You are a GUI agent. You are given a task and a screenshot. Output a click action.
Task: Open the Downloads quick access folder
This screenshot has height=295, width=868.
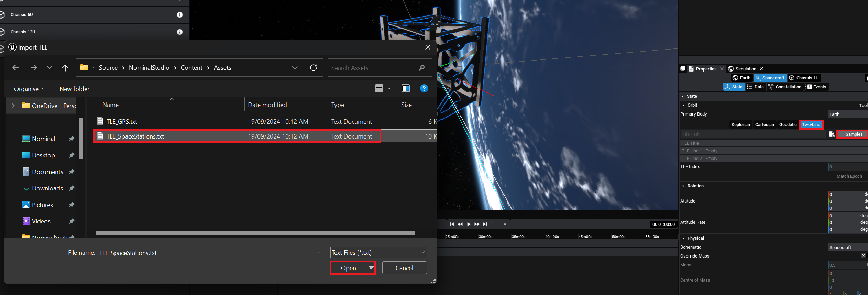[x=43, y=188]
